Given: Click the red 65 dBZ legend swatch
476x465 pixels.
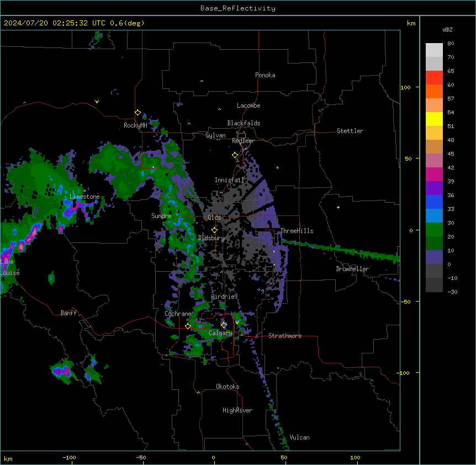Looking at the screenshot, I should [434, 77].
